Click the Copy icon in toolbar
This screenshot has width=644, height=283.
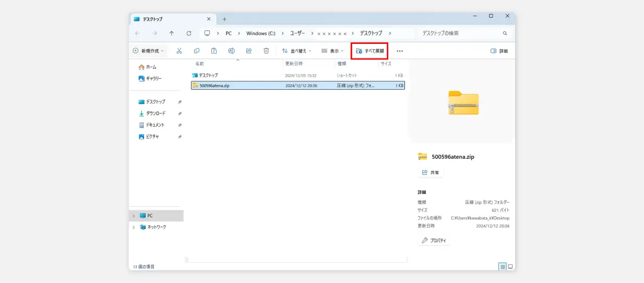pyautogui.click(x=197, y=51)
